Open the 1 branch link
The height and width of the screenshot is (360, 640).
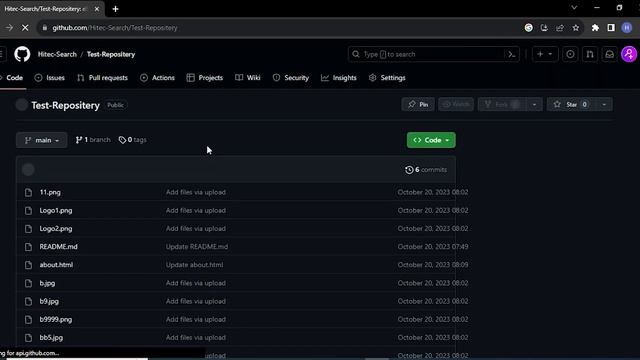point(93,140)
